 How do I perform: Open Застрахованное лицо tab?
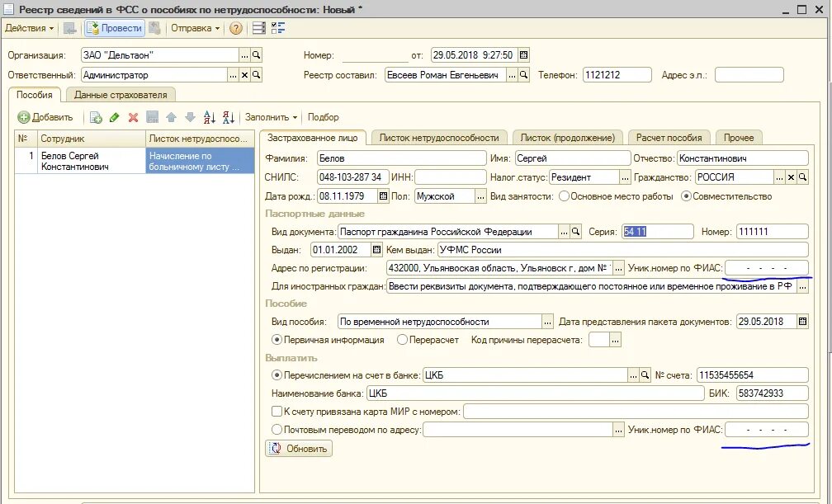coord(313,138)
